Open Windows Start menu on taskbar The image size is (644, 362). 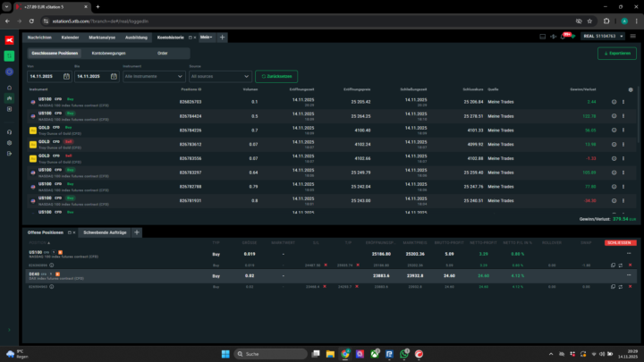225,354
